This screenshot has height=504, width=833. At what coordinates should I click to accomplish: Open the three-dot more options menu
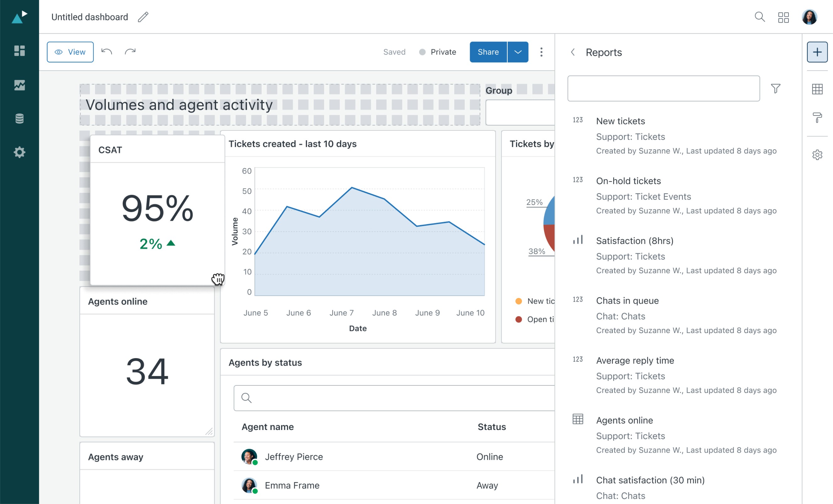(x=541, y=52)
